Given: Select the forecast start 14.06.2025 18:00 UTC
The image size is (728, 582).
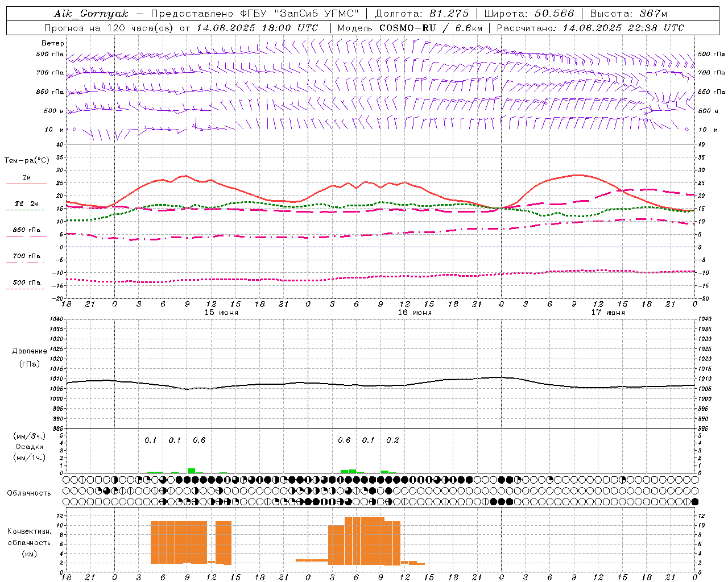Looking at the screenshot, I should [257, 28].
